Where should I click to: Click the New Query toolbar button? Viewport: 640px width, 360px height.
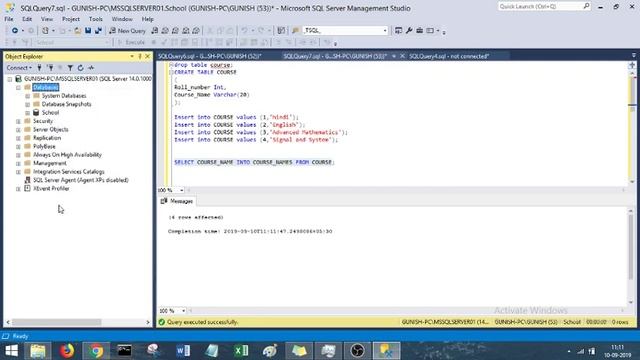(127, 31)
